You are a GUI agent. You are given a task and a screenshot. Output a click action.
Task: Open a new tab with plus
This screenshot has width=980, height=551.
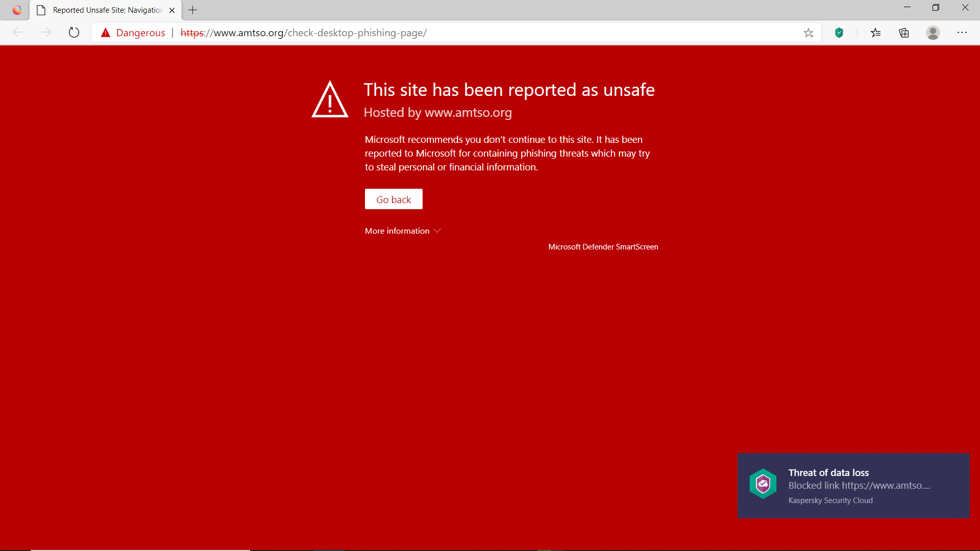tap(192, 10)
